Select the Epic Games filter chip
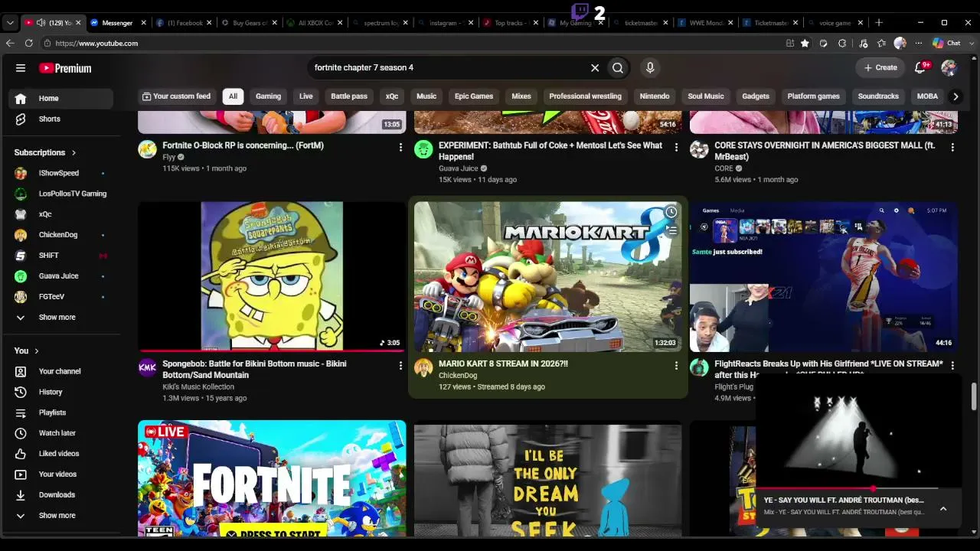Viewport: 980px width, 551px height. click(x=474, y=96)
